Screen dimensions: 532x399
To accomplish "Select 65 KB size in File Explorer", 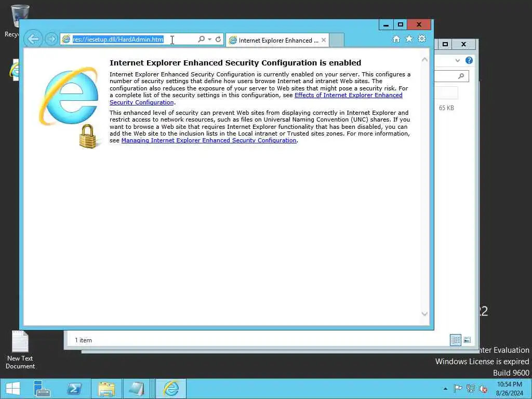I will click(x=446, y=108).
